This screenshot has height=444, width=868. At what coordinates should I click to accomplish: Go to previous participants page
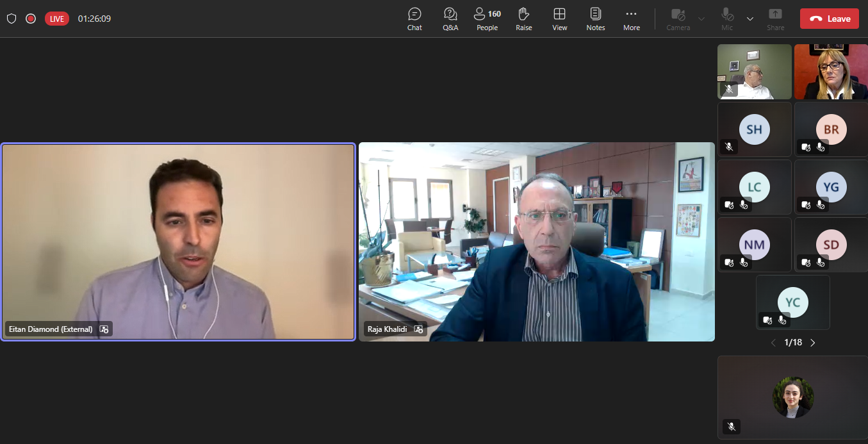point(773,343)
